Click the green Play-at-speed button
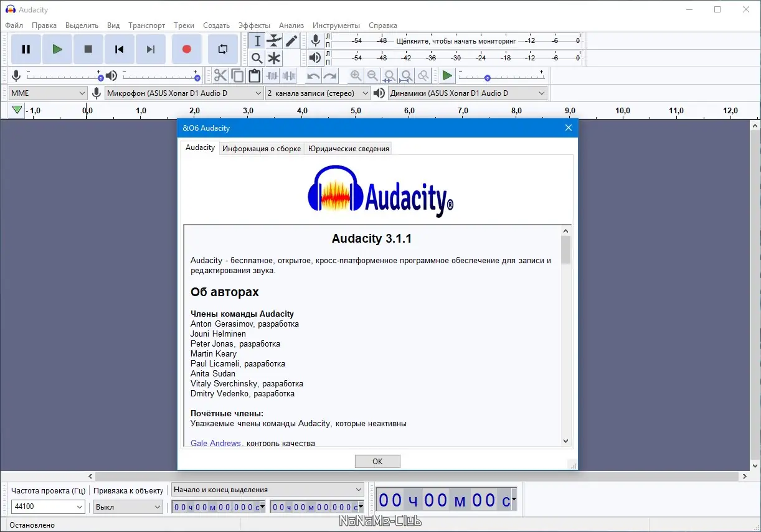This screenshot has width=761, height=532. tap(447, 76)
